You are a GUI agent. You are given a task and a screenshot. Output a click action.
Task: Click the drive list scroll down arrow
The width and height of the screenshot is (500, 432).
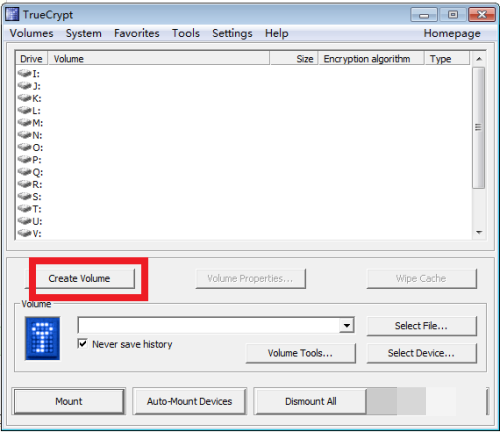click(x=479, y=232)
